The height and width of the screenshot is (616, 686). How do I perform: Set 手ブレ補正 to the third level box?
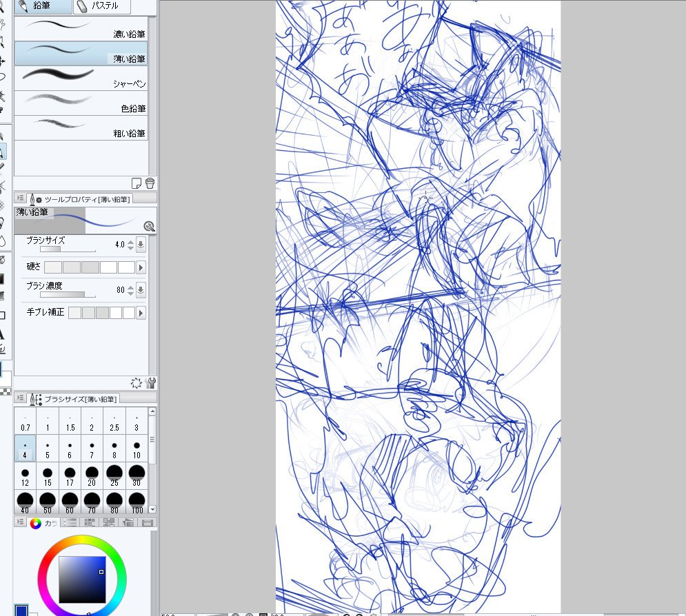102,313
